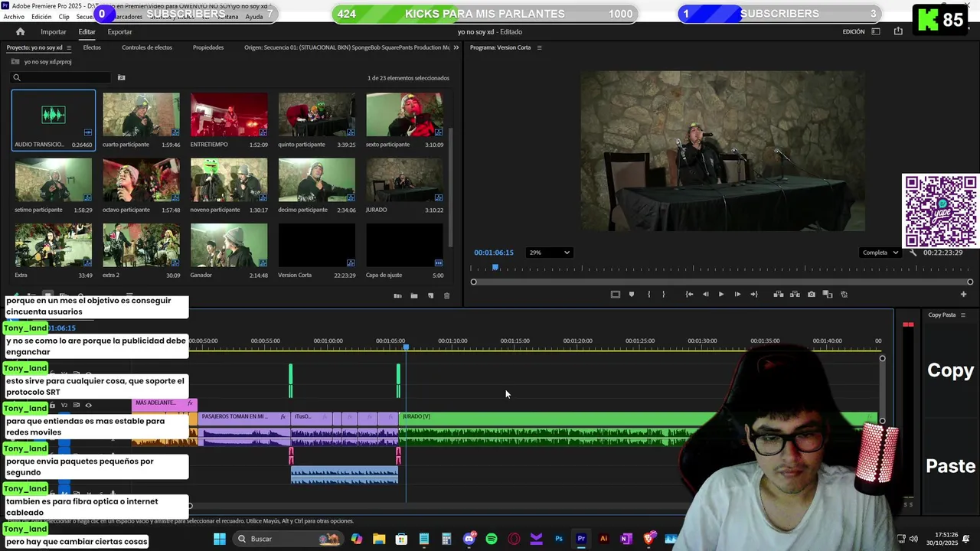
Task: Click the find-in-bin folder search icon
Action: point(121,77)
